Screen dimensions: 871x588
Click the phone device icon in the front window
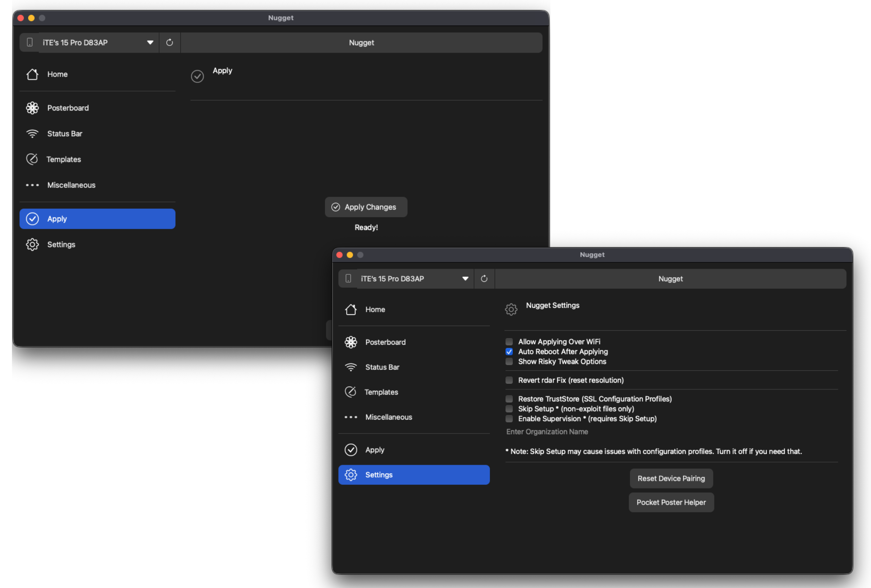(x=348, y=278)
